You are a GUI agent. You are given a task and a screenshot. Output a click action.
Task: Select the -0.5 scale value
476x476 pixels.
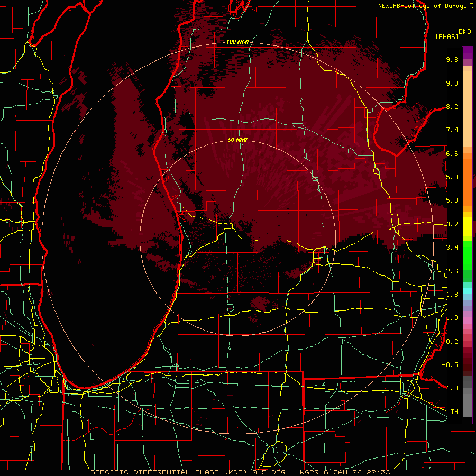[450, 364]
